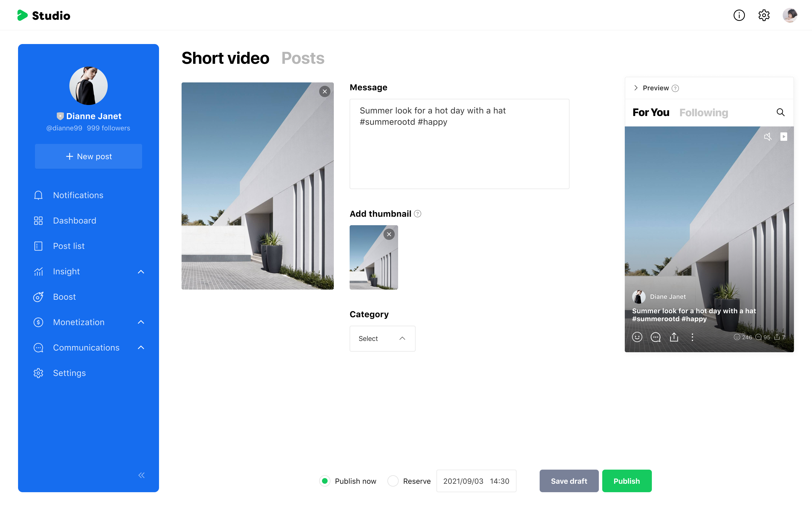The height and width of the screenshot is (508, 812).
Task: Click the Dianne Janet profile name
Action: point(94,116)
